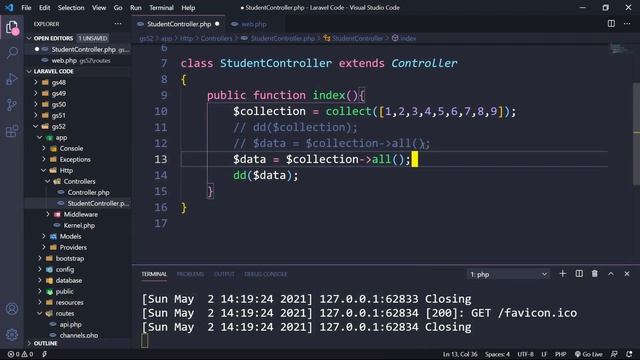Open the terminal selector dropdown 1: php
The image size is (640, 360).
(x=508, y=274)
